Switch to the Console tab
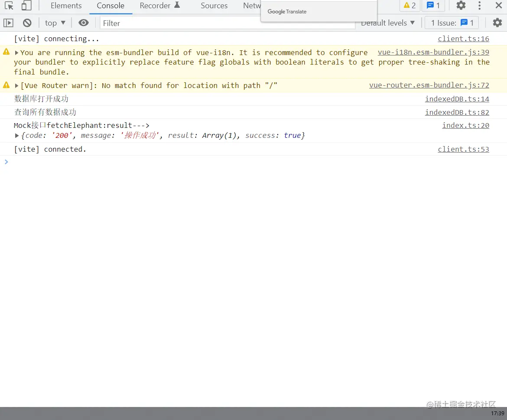Screen dimensions: 507x420 [110, 6]
